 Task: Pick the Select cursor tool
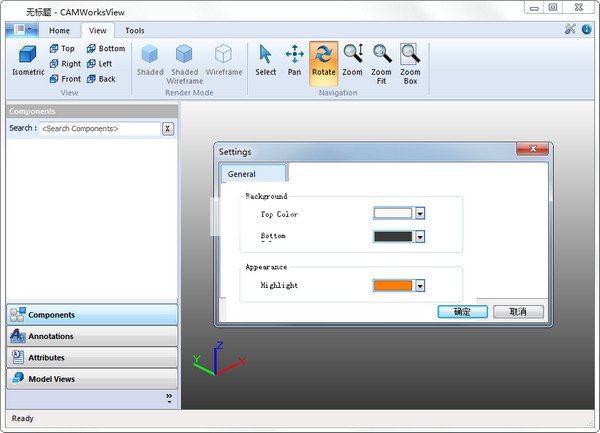266,60
